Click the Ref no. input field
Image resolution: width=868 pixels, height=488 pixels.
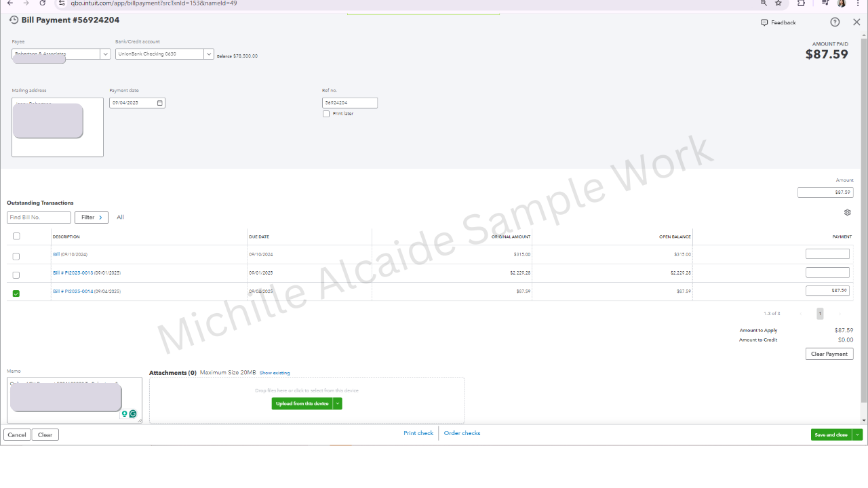pos(350,103)
